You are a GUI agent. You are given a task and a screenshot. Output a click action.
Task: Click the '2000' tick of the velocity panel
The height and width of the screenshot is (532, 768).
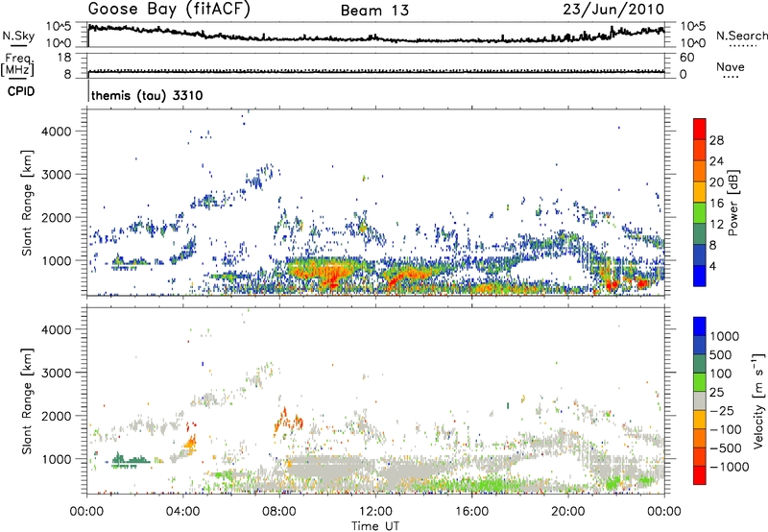point(56,416)
